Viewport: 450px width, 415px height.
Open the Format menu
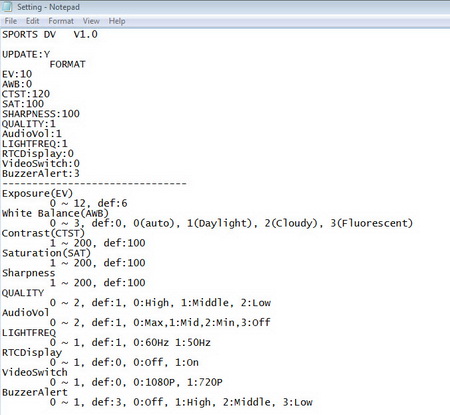(x=61, y=21)
